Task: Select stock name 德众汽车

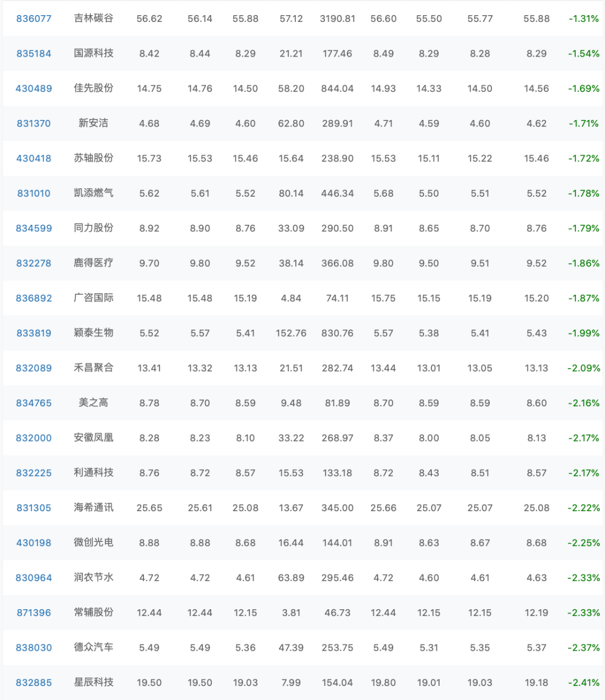Action: click(x=94, y=647)
